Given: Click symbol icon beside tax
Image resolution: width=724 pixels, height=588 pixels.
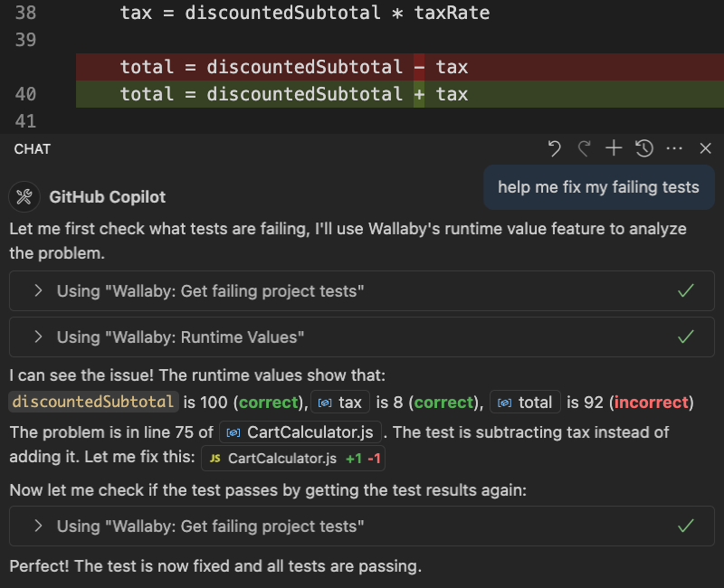Looking at the screenshot, I should (x=325, y=403).
